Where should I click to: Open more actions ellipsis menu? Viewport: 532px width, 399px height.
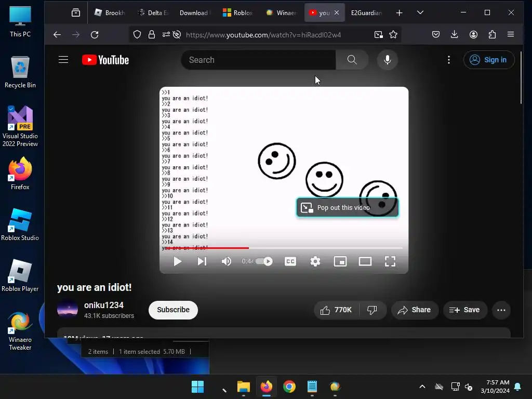(501, 310)
